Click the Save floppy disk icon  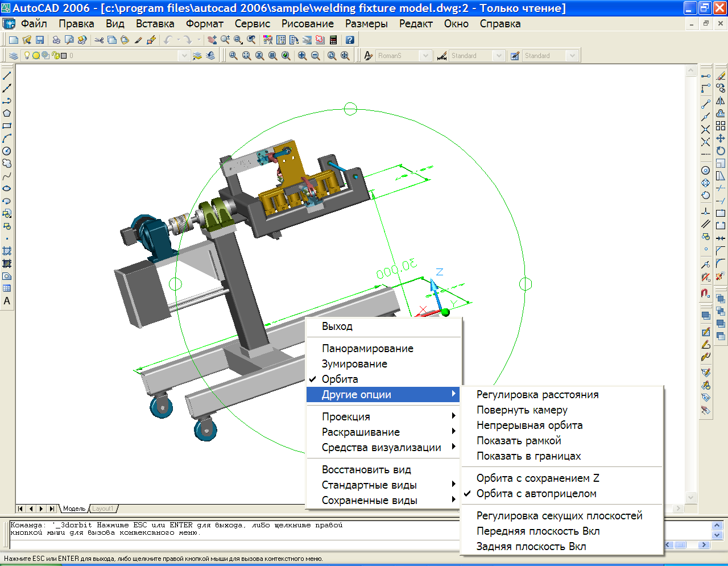[40, 40]
